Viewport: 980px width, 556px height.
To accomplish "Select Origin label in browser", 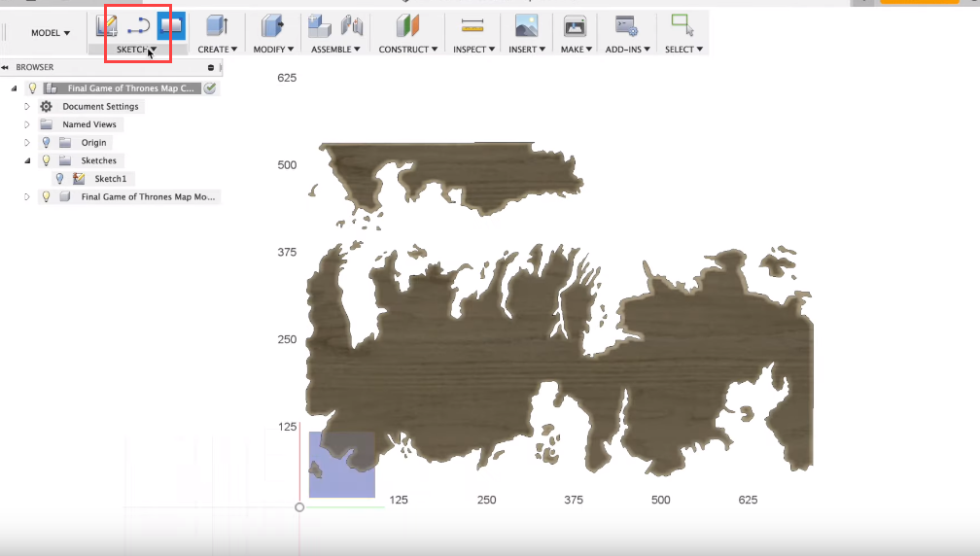I will (93, 143).
